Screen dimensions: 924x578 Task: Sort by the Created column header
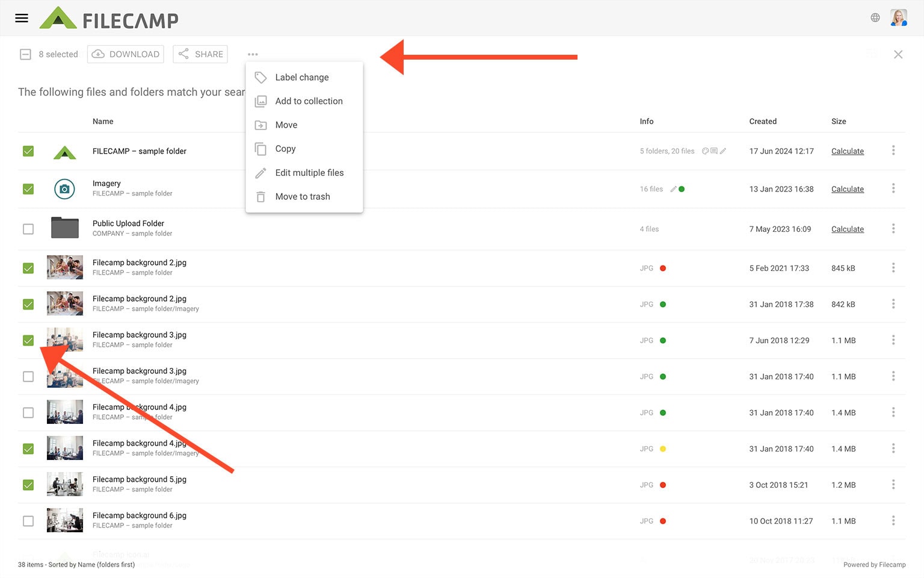tap(763, 121)
